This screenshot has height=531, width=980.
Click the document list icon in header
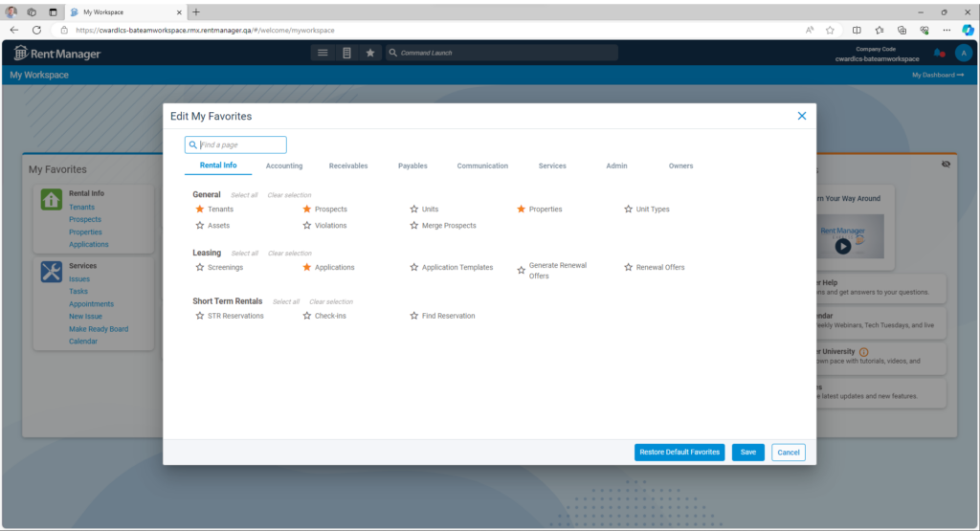tap(346, 53)
